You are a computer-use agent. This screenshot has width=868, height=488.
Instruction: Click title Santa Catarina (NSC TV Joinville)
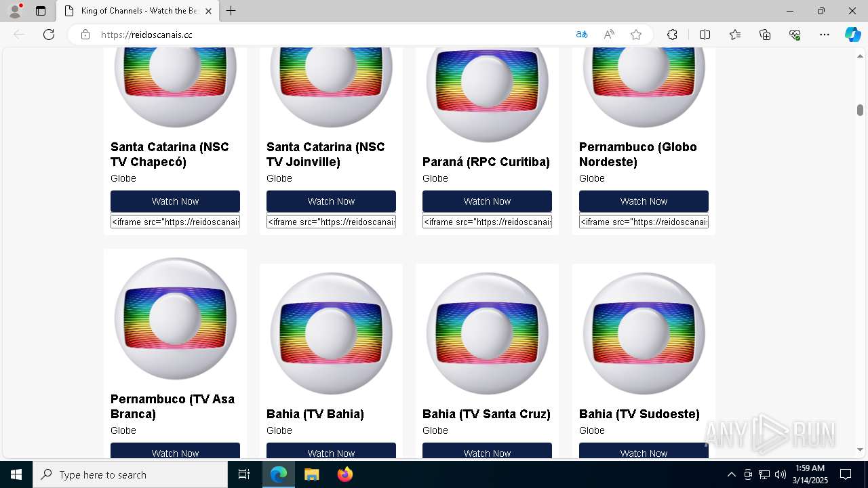[x=325, y=155]
